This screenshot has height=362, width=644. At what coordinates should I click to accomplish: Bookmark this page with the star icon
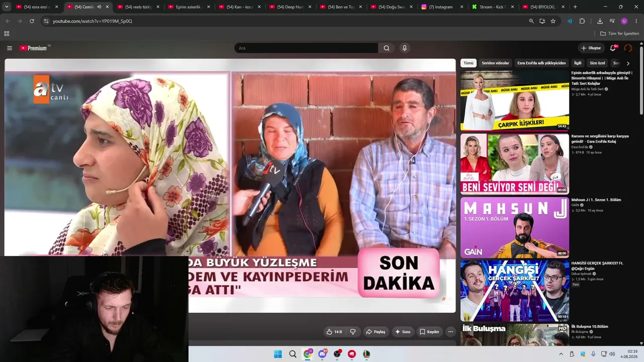point(553,21)
